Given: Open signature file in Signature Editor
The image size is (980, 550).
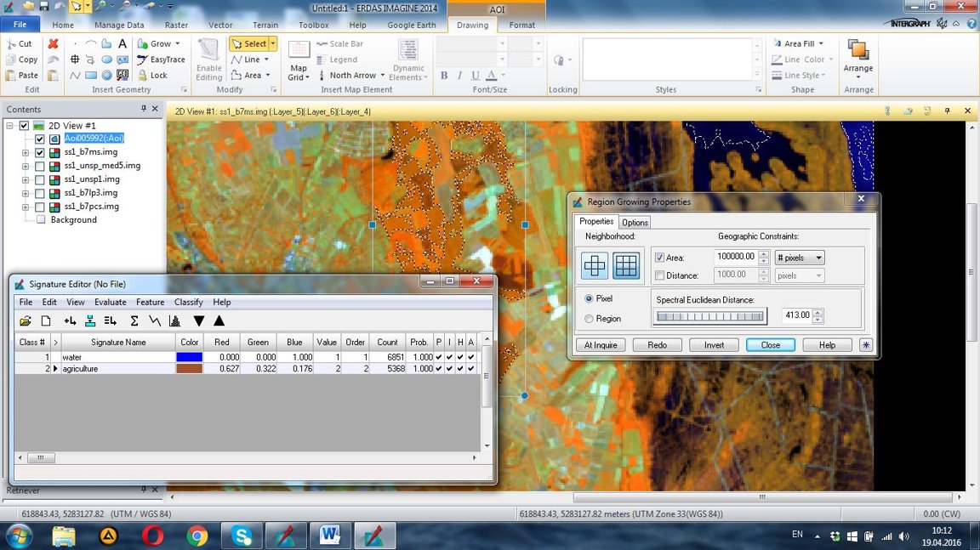Looking at the screenshot, I should click(25, 320).
